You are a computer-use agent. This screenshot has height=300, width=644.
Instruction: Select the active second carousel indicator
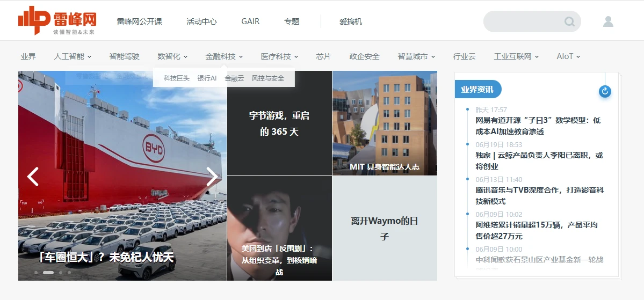48,273
